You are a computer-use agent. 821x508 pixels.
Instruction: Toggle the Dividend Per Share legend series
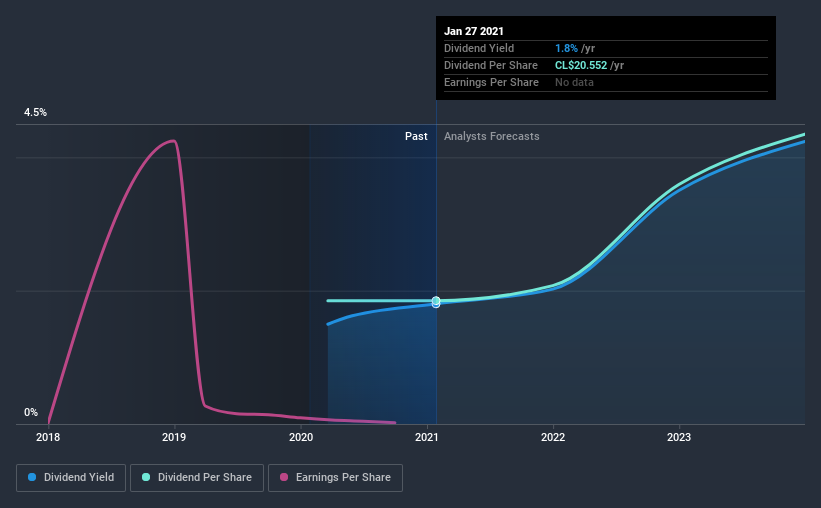[197, 478]
